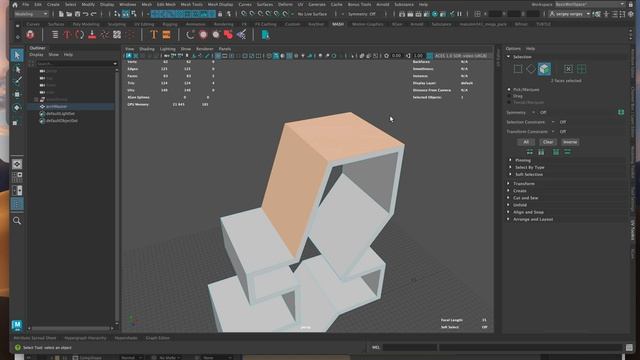
Task: Click the green grid selection mode icon
Action: (x=581, y=69)
